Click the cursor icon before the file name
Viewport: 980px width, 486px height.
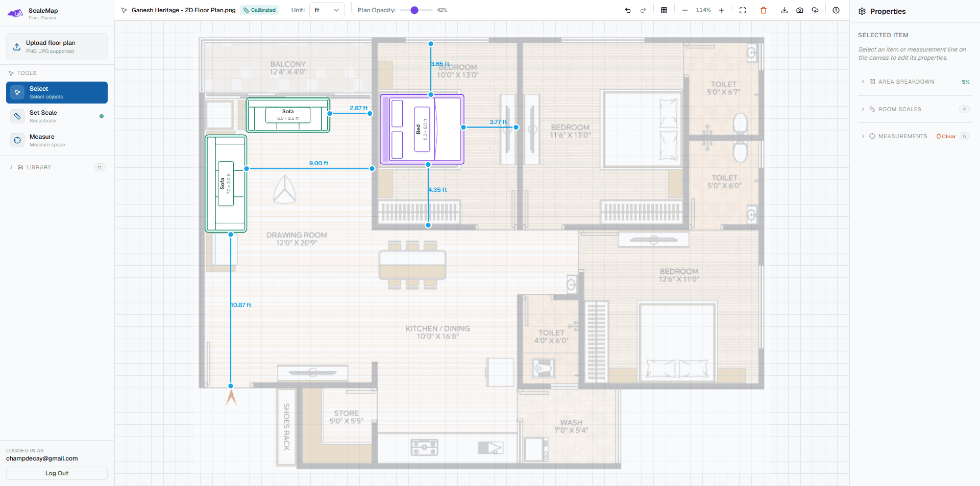(x=124, y=10)
